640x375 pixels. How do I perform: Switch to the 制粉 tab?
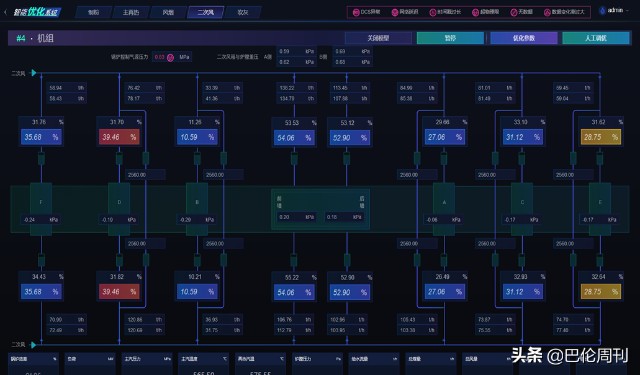point(93,12)
